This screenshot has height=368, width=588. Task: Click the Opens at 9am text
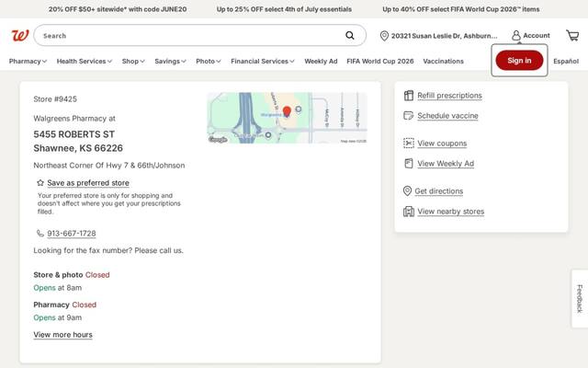pos(57,317)
